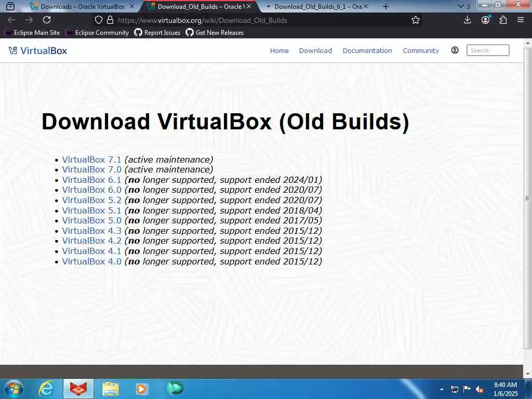Click the page vertical scrollbar thumb
The width and height of the screenshot is (532, 399).
[x=527, y=198]
